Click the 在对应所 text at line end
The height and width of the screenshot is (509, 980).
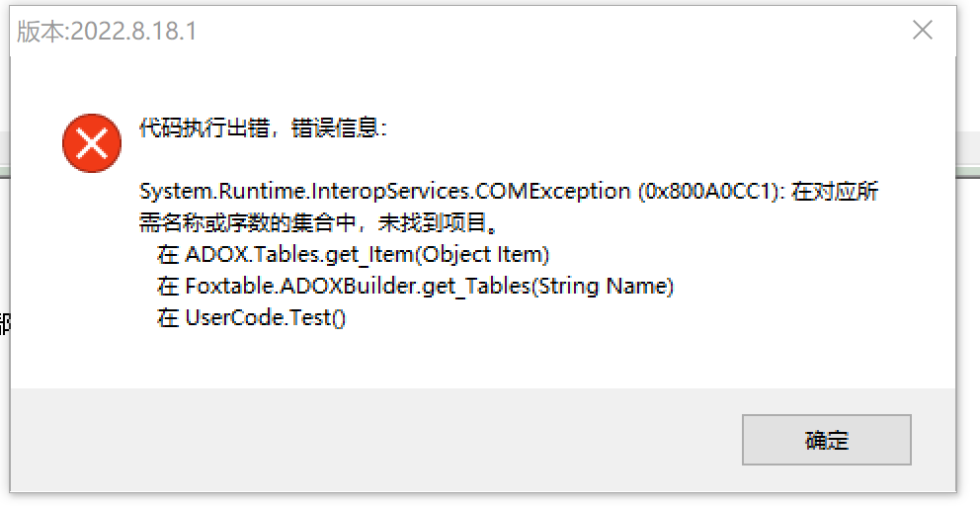pyautogui.click(x=835, y=191)
